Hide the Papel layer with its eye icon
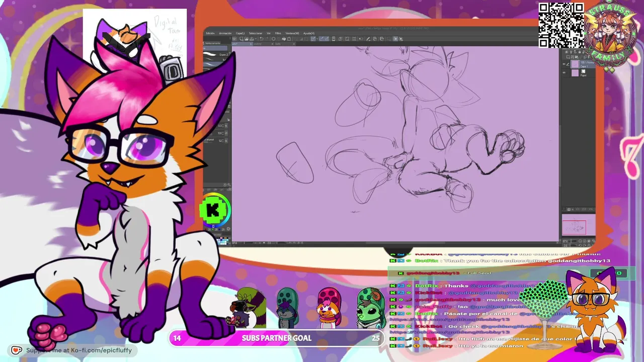The height and width of the screenshot is (362, 644). [565, 72]
